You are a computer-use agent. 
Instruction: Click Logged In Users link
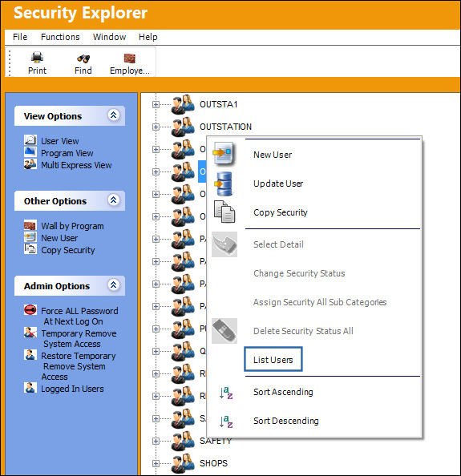pos(72,389)
